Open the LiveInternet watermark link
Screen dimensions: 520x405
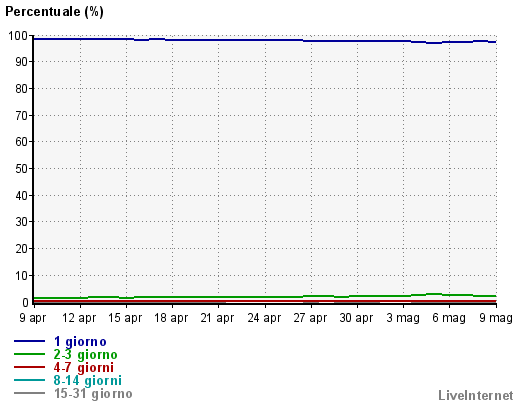click(476, 395)
